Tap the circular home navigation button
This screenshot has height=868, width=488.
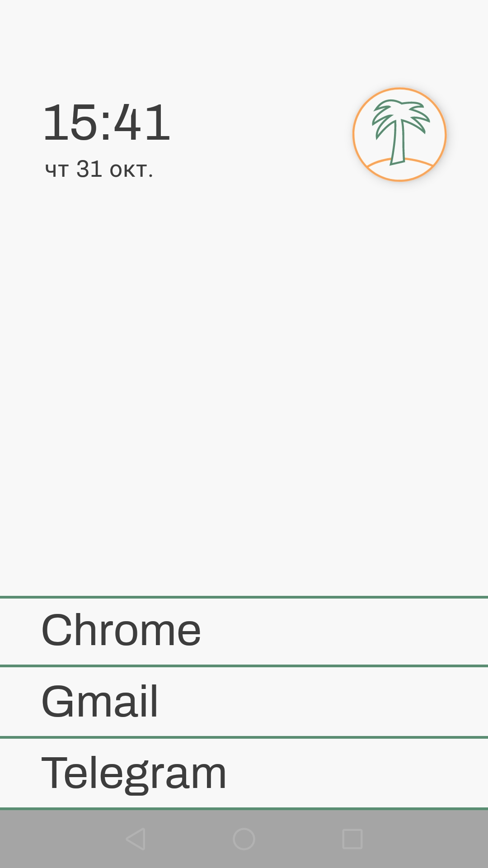(244, 839)
